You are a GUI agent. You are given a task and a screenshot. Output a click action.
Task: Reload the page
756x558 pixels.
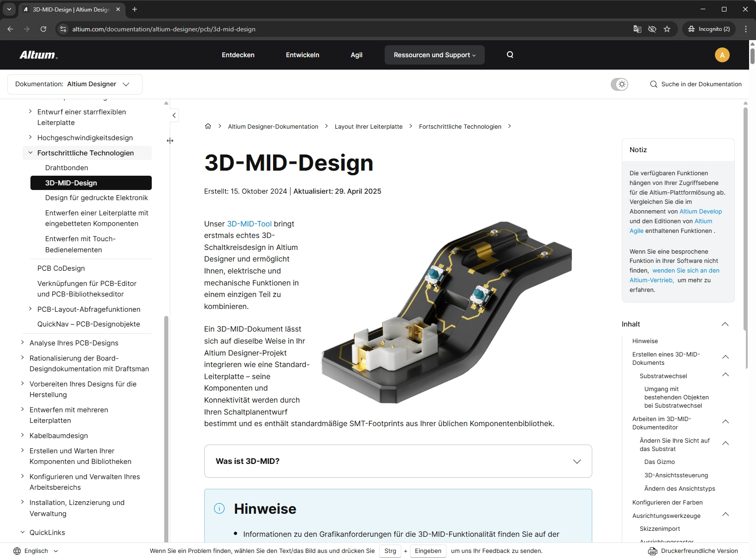tap(43, 29)
